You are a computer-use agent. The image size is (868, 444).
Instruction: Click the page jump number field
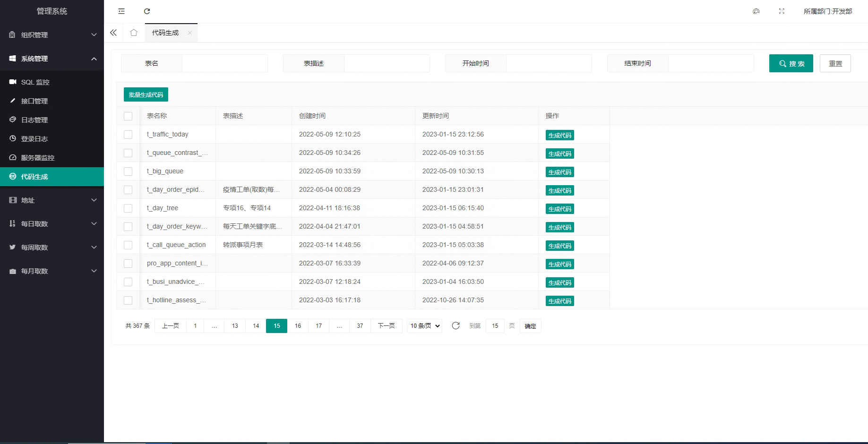pos(495,326)
